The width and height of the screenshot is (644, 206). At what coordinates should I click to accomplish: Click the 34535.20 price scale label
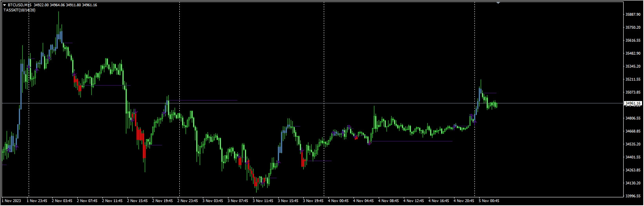coord(633,144)
